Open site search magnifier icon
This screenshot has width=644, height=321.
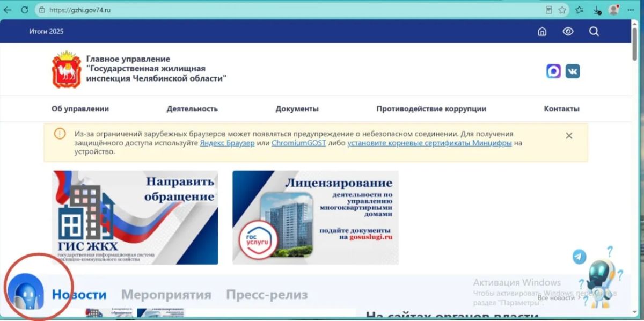(x=594, y=32)
